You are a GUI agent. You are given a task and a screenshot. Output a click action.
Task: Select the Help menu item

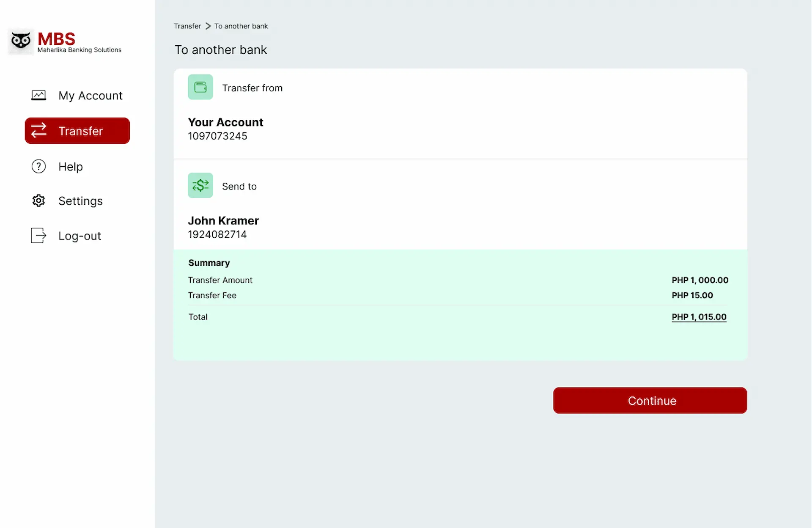(77, 167)
